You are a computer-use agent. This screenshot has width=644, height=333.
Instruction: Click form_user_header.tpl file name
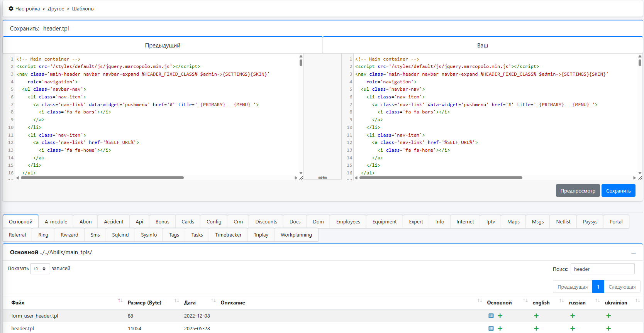tap(35, 316)
